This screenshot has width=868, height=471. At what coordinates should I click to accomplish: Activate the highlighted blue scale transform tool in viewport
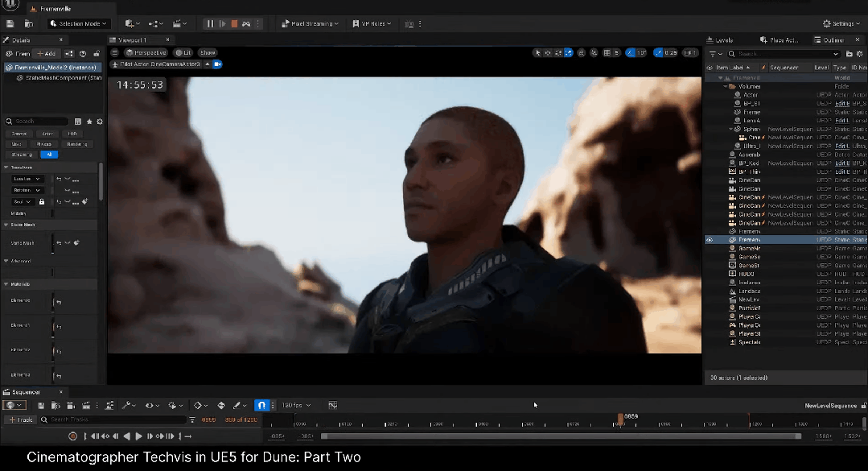[x=569, y=52]
